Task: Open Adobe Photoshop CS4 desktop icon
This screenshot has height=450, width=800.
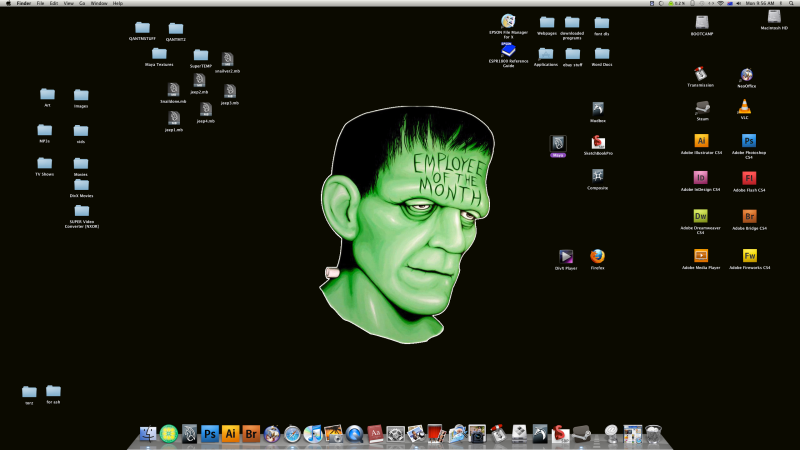Action: click(x=748, y=141)
